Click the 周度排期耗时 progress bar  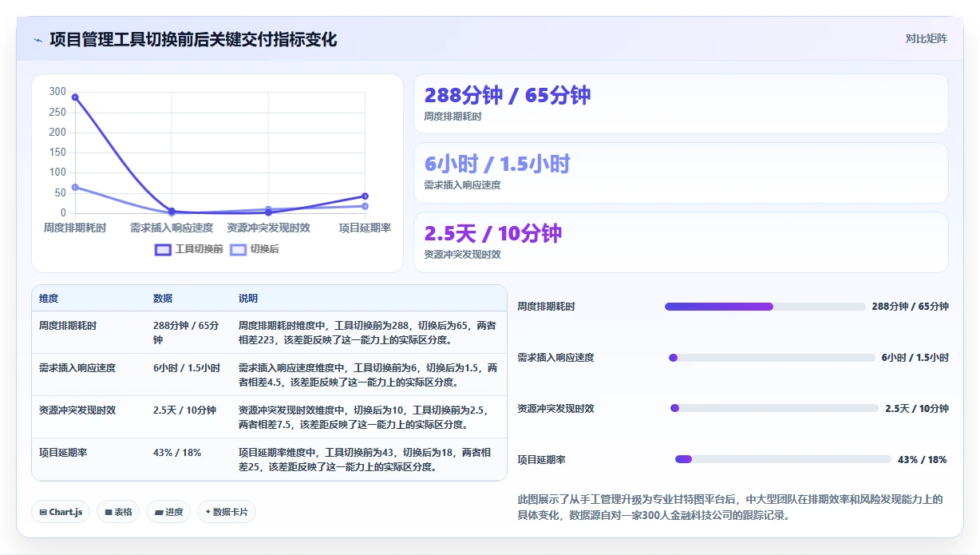(765, 307)
